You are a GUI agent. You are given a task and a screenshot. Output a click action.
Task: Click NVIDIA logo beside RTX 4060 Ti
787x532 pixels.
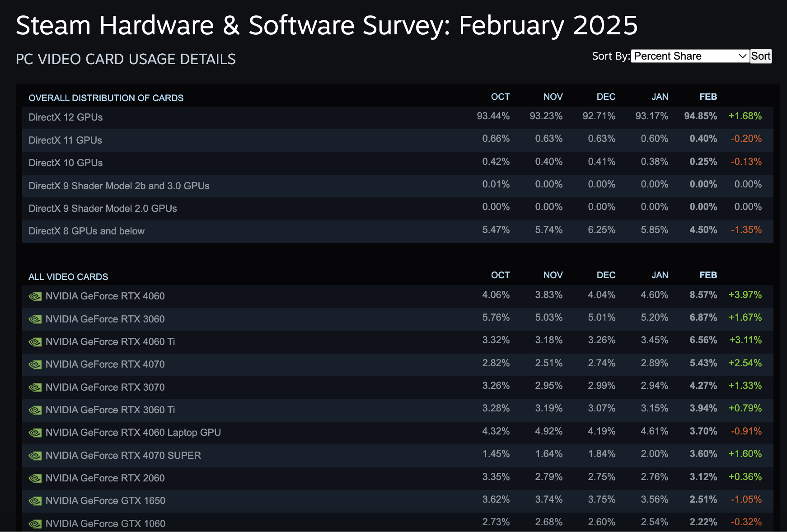35,342
